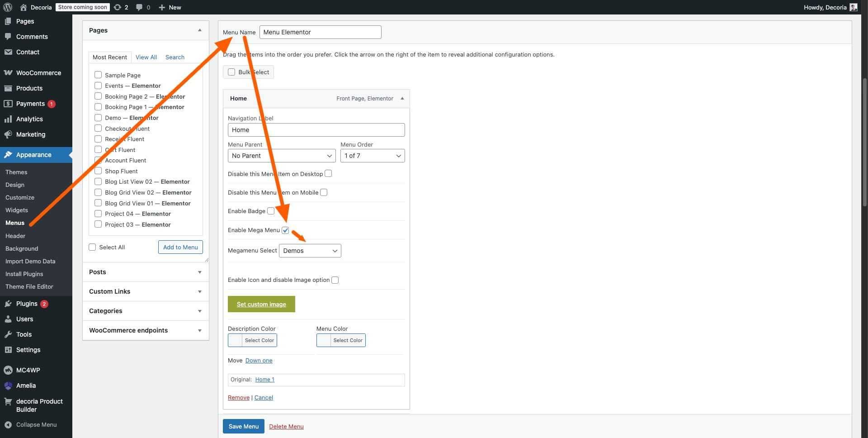This screenshot has height=438, width=868.
Task: Uncheck the Enable Mega Menu checkbox
Action: click(285, 230)
